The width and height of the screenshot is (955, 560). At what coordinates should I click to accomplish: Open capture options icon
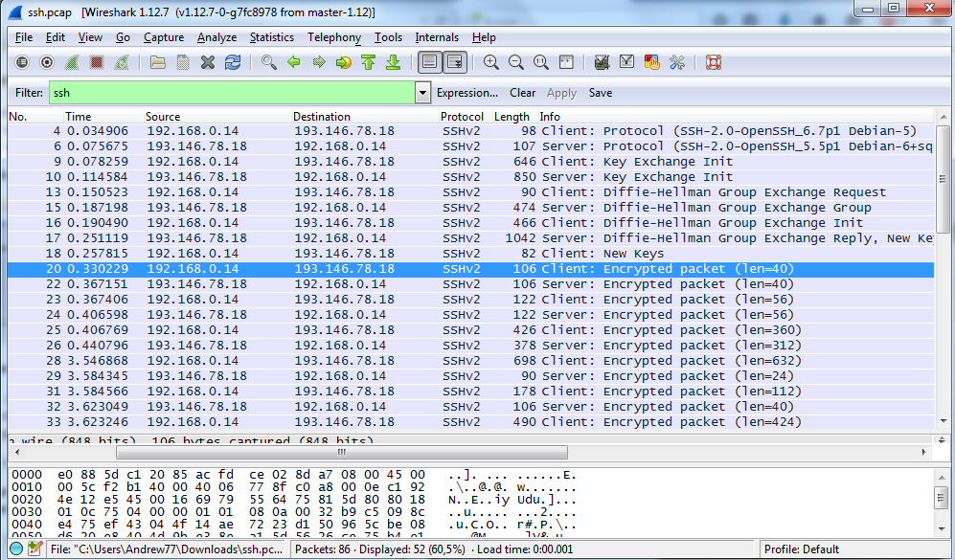point(47,62)
